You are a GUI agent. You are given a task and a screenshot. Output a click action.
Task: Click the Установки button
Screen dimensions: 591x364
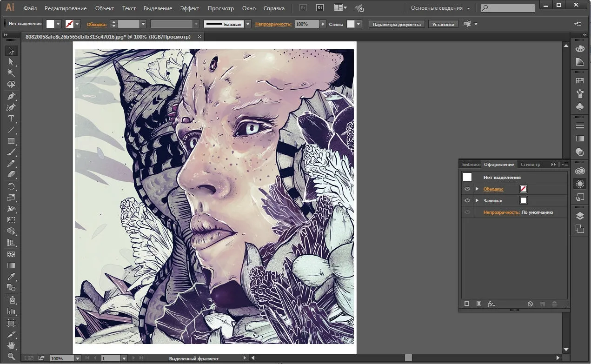(443, 24)
